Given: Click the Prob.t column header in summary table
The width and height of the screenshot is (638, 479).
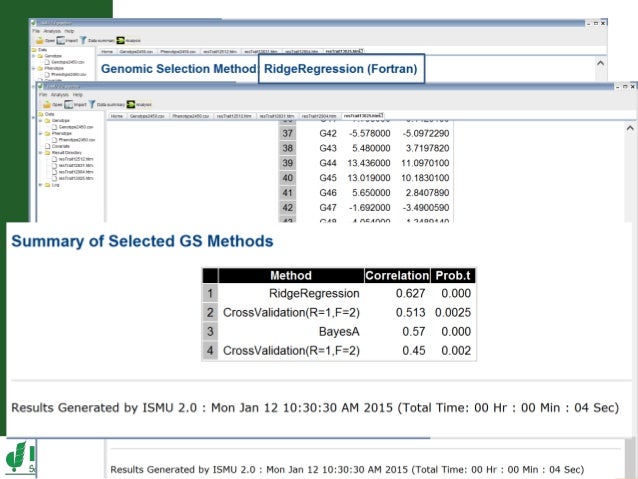Looking at the screenshot, I should [453, 276].
